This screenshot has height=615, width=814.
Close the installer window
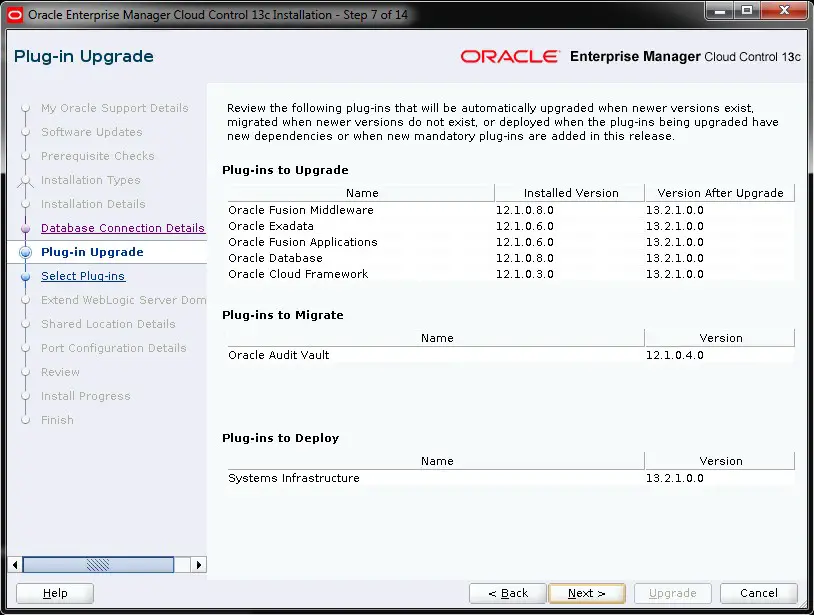point(784,11)
